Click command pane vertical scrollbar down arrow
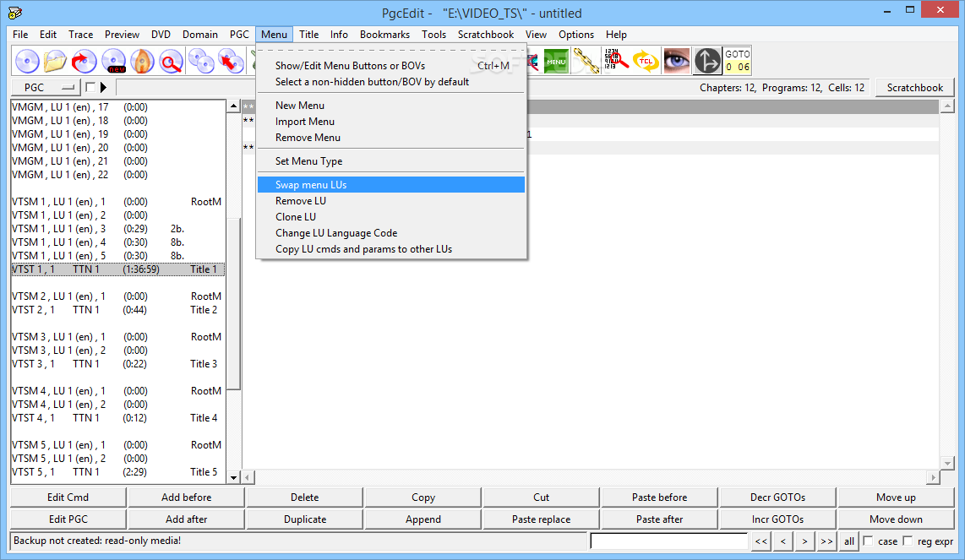Viewport: 965px width, 560px height. [x=947, y=464]
